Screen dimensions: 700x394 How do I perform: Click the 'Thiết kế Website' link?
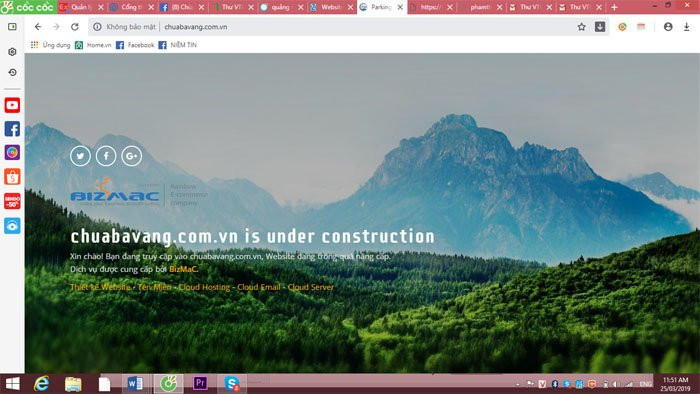100,287
